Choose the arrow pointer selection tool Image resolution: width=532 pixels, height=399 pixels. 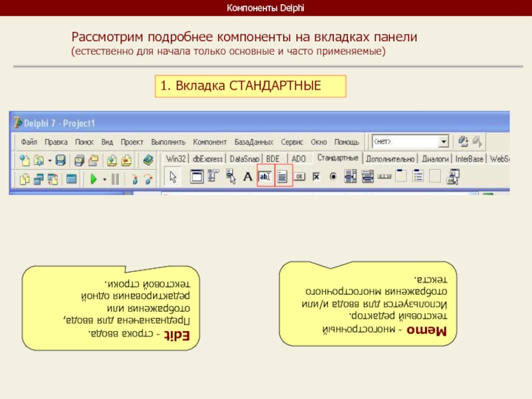click(x=173, y=177)
